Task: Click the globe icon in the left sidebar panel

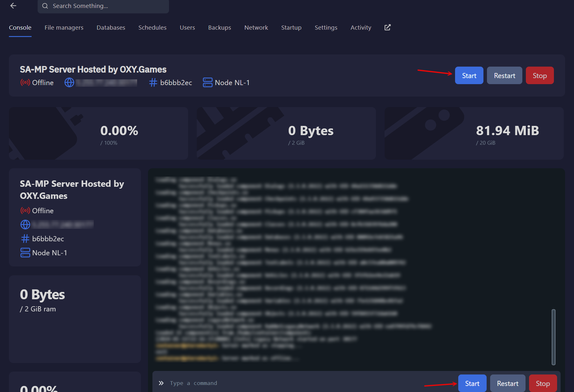Action: (25, 224)
